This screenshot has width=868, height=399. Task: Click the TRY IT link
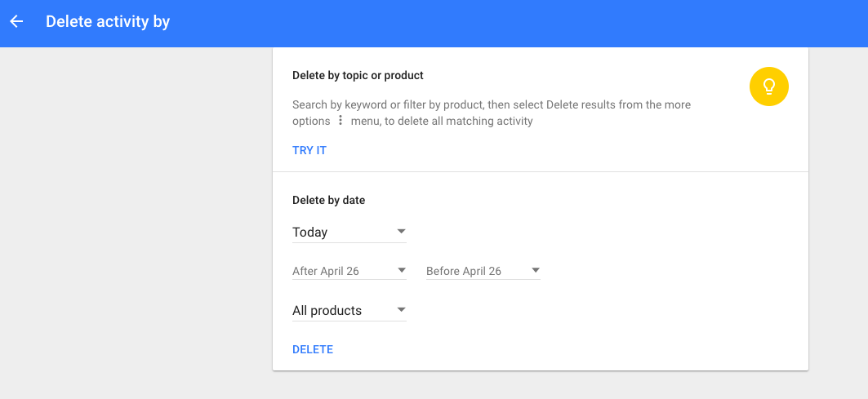click(309, 150)
